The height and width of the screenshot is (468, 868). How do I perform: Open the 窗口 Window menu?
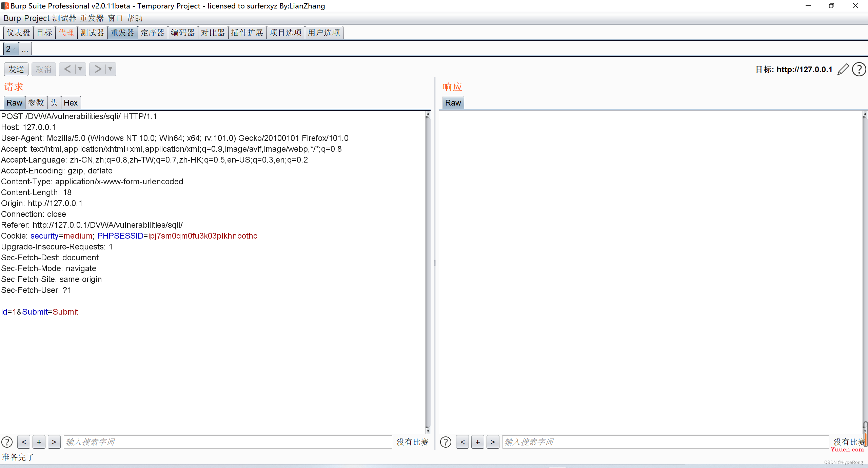[115, 18]
